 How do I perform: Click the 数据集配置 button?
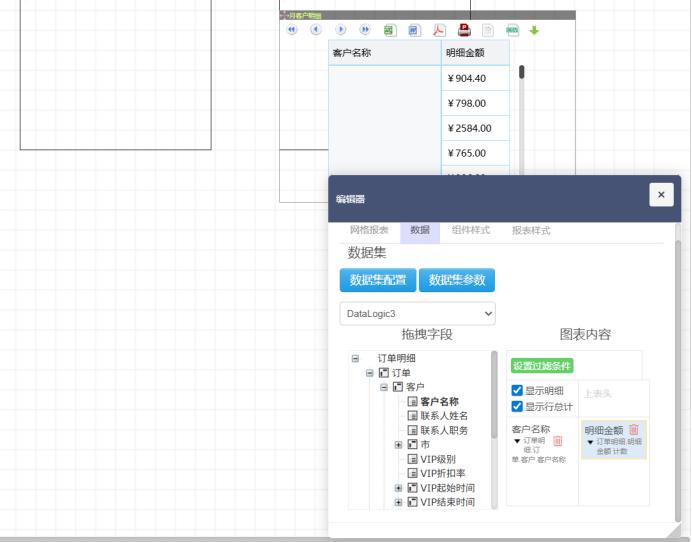click(378, 280)
